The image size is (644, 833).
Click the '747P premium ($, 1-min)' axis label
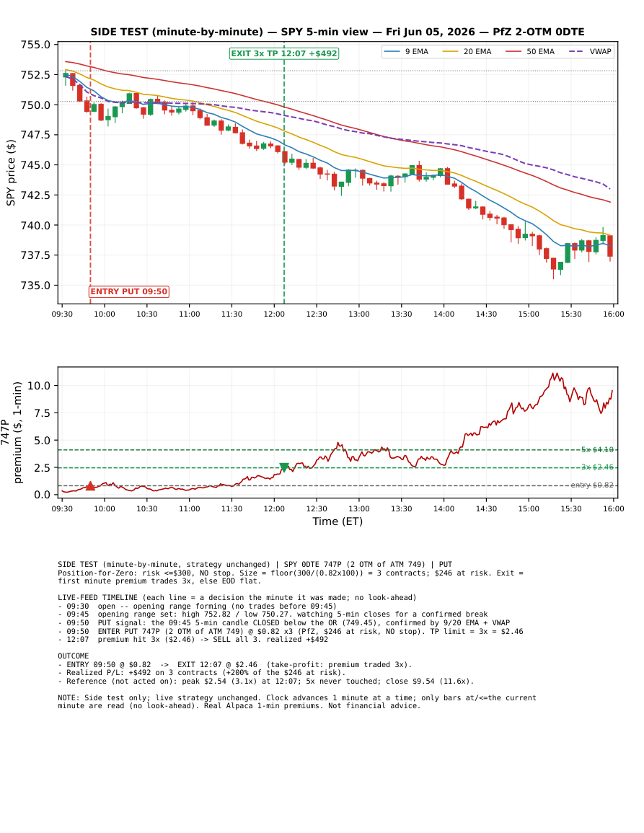(11, 432)
